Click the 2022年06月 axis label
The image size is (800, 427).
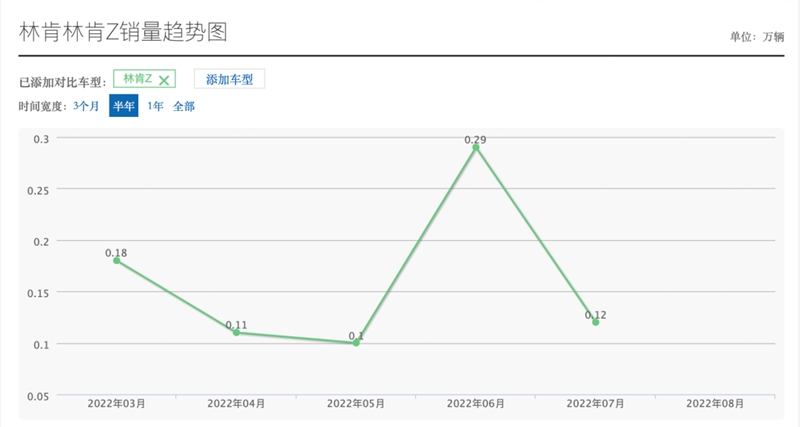[x=476, y=404]
